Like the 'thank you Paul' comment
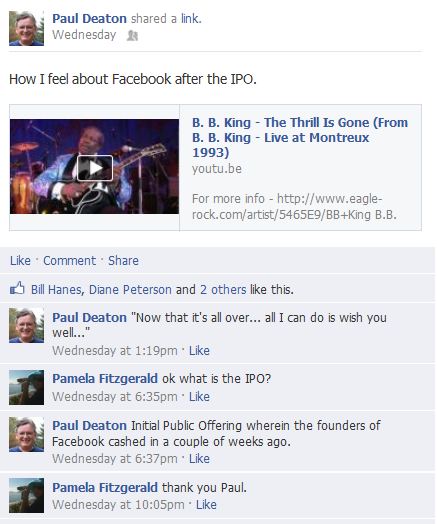 (x=206, y=505)
